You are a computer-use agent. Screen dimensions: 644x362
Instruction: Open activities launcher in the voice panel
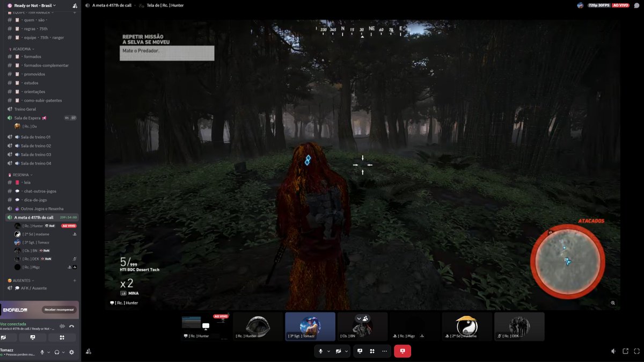pyautogui.click(x=62, y=337)
